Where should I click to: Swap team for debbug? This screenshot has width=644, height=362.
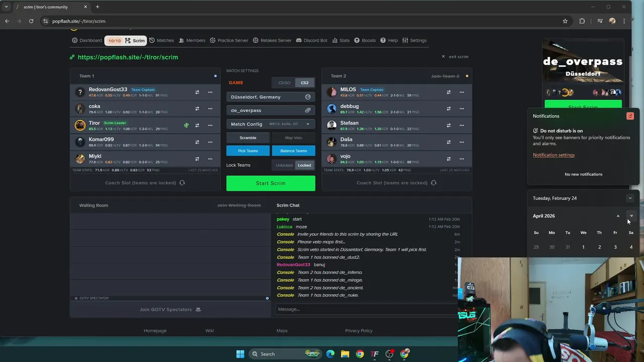pos(449,109)
